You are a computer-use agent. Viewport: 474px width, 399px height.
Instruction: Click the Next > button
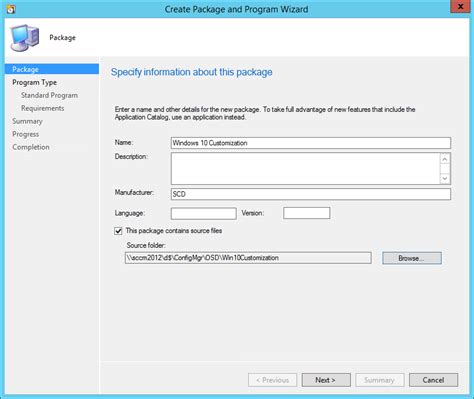[x=326, y=380]
